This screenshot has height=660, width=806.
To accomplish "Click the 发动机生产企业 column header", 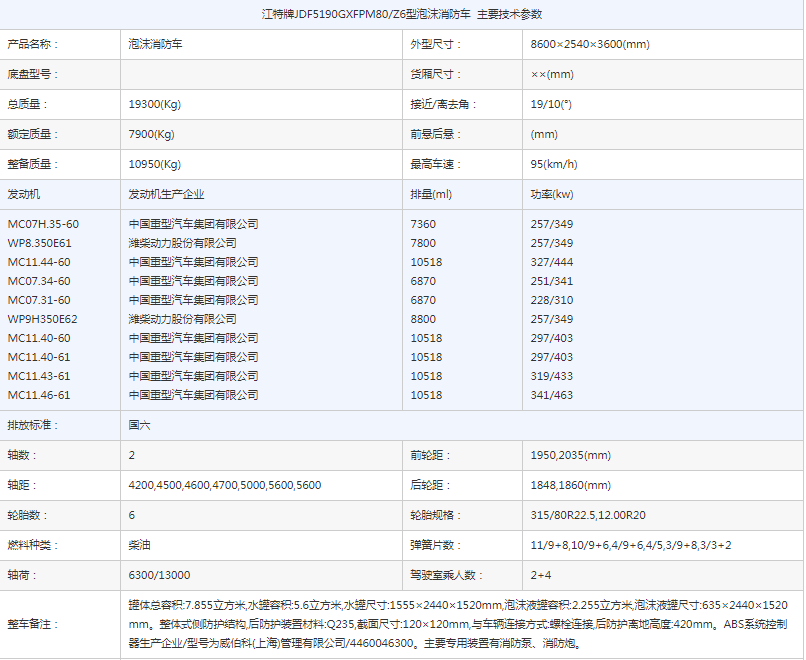I will [166, 194].
